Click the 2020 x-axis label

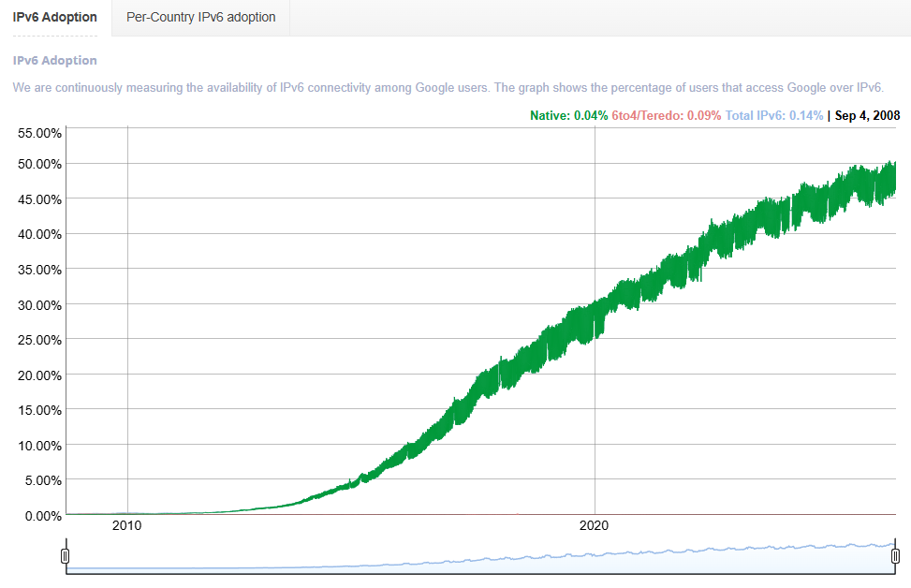tap(595, 526)
